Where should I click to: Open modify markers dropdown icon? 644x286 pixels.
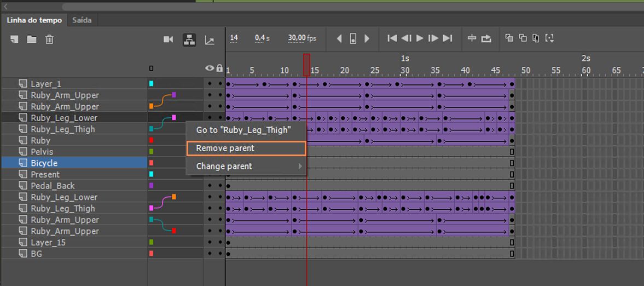click(549, 38)
